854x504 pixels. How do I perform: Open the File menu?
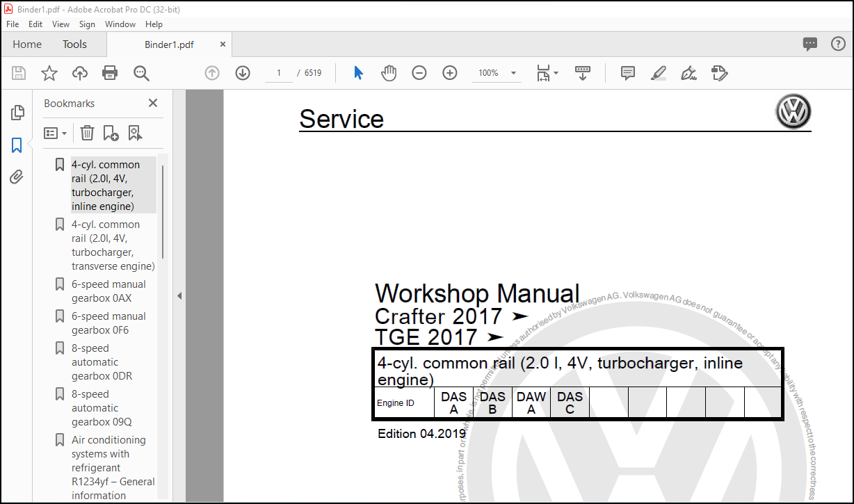coord(13,24)
